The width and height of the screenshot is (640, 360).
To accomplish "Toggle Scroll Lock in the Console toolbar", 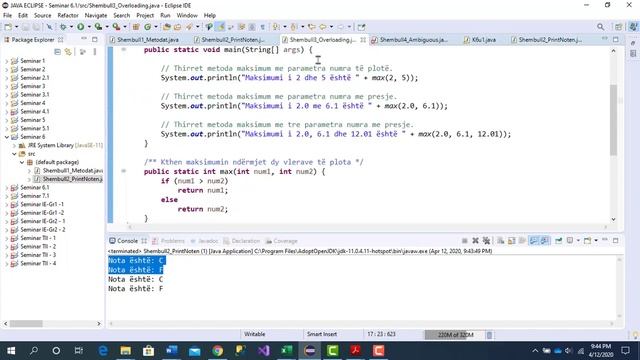I will click(x=511, y=241).
